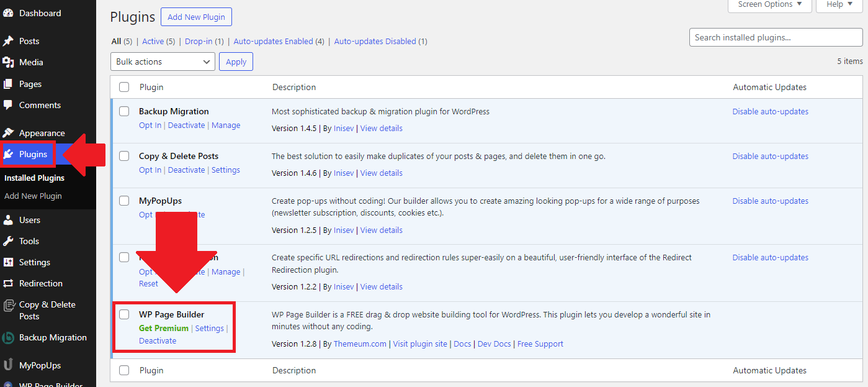Click the Plugin column header

[151, 88]
